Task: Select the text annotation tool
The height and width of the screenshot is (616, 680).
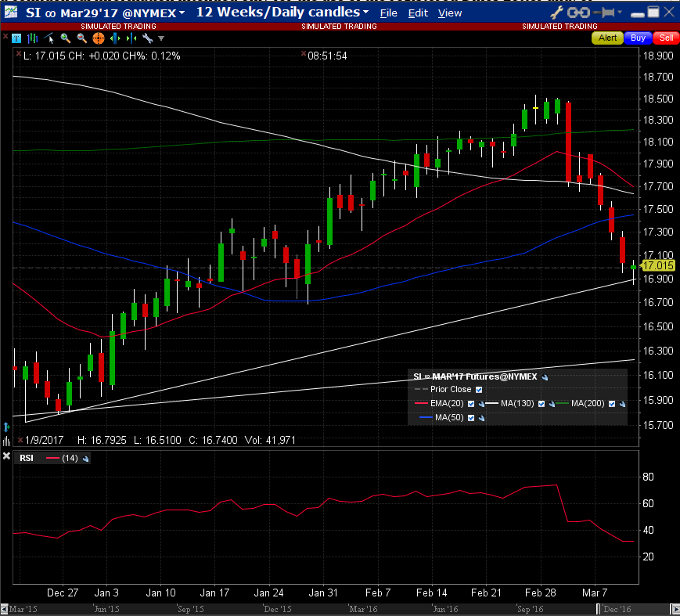Action: tap(16, 38)
